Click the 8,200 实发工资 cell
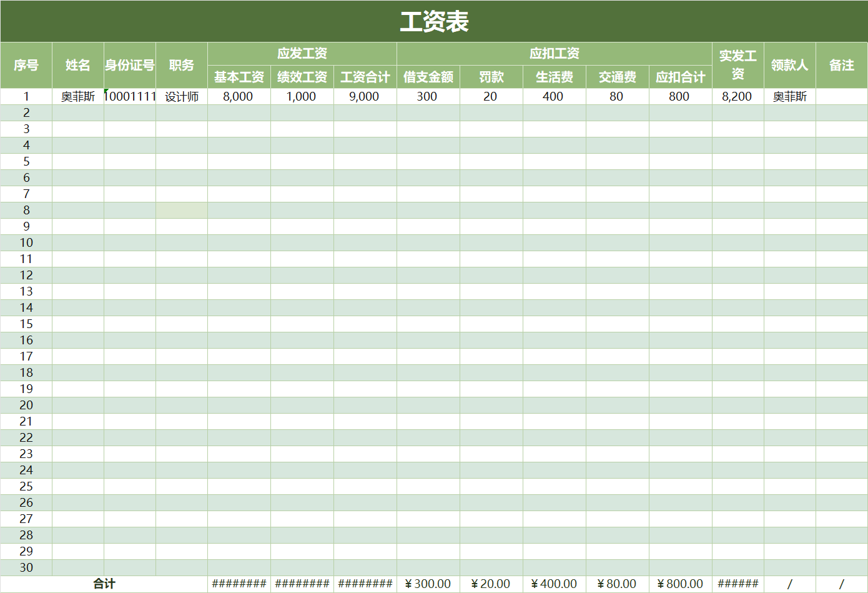 [737, 96]
